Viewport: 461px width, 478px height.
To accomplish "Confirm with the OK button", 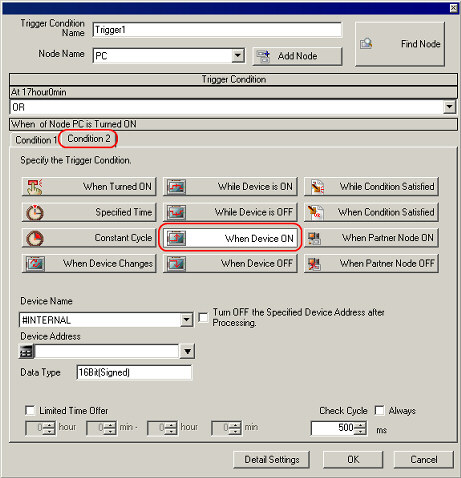I will 353,460.
